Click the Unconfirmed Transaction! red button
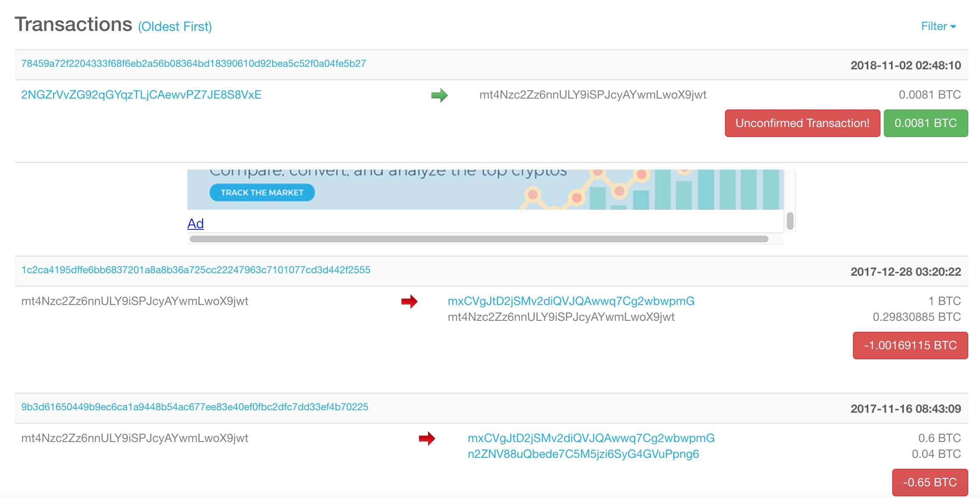Screen dimensions: 980x498 [x=802, y=123]
